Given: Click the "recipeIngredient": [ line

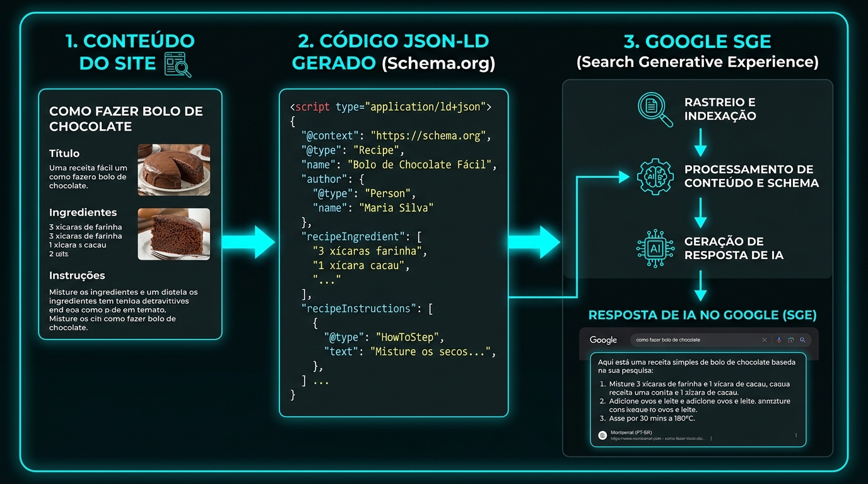Looking at the screenshot, I should point(361,236).
